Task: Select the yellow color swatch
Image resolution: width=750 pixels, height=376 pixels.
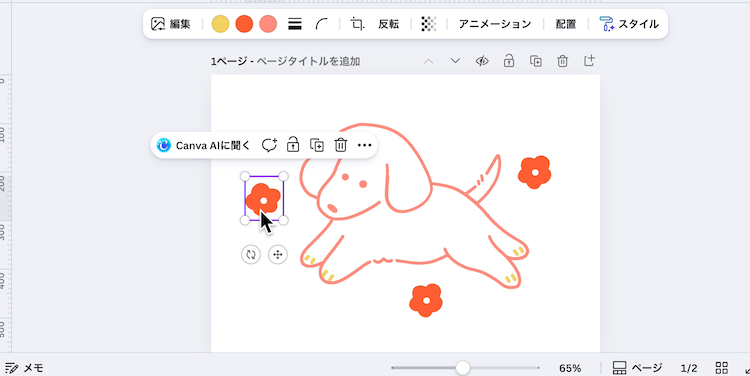Action: click(x=221, y=24)
